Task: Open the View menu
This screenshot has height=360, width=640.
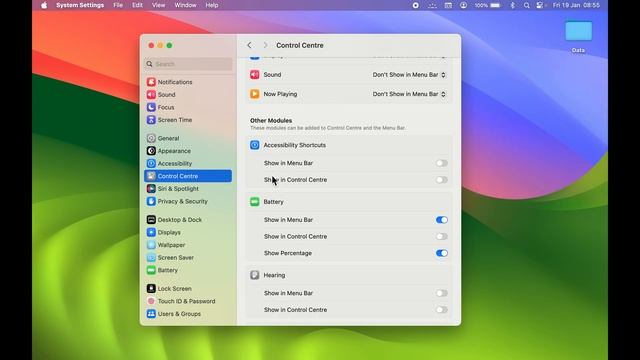Action: [x=158, y=5]
